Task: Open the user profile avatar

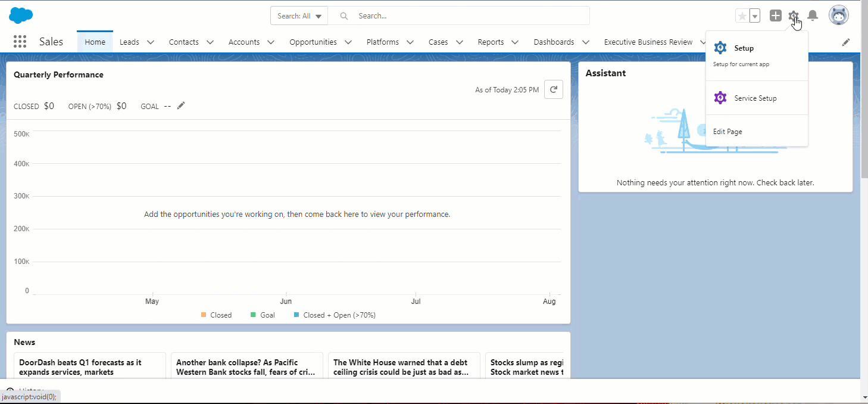Action: click(839, 15)
